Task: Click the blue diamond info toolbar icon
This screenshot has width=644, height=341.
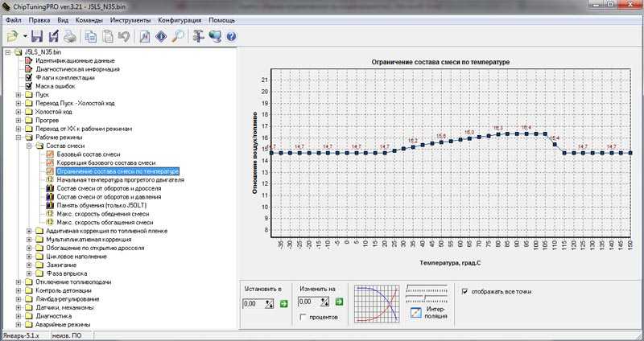Action: click(161, 36)
